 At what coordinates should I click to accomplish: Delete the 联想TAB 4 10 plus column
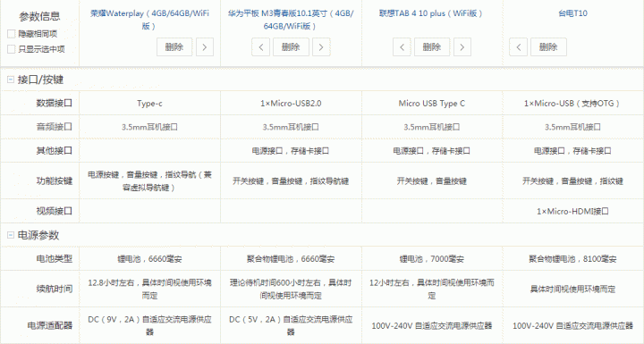pos(432,47)
